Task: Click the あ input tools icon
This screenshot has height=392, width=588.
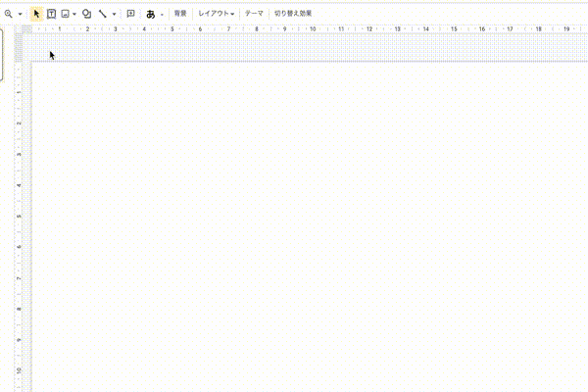Action: tap(150, 15)
